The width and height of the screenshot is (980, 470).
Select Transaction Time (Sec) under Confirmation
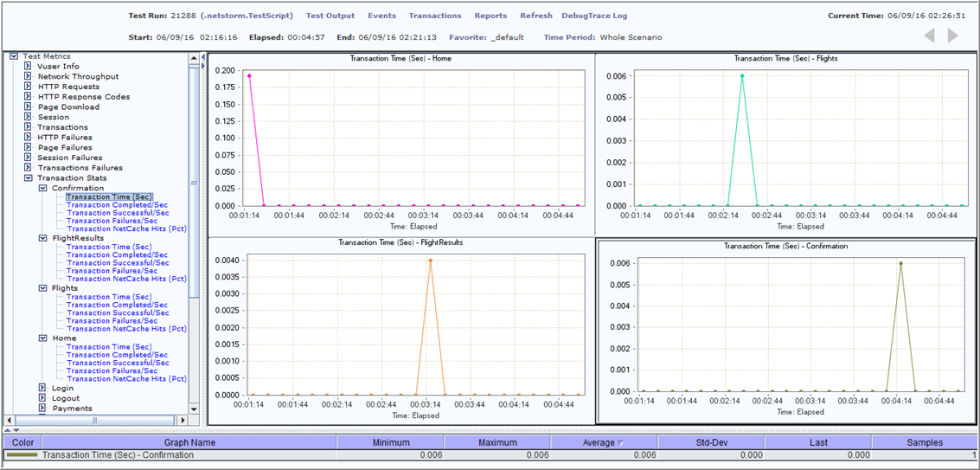(109, 196)
